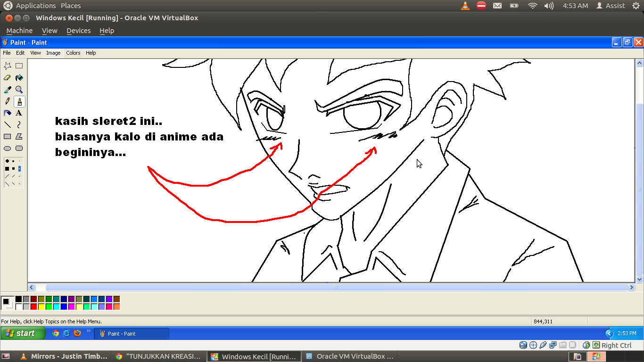Pick the cyan color swatch
This screenshot has height=362, width=644.
[x=56, y=307]
